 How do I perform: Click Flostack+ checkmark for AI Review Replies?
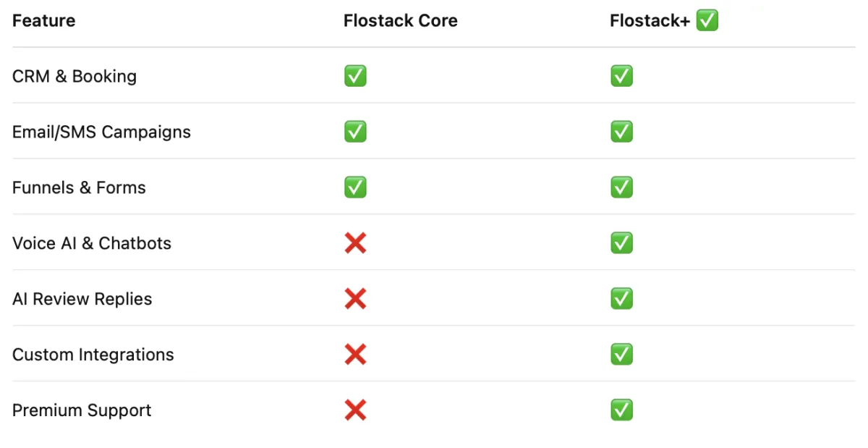click(x=621, y=299)
